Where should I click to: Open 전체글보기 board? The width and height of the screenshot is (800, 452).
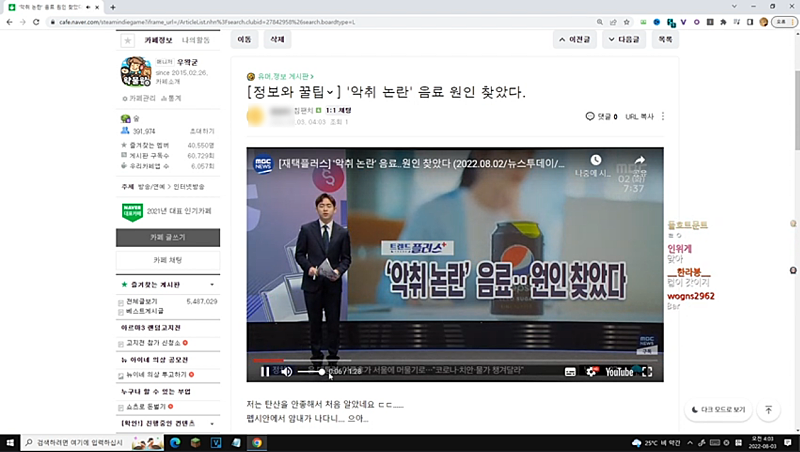pos(141,302)
